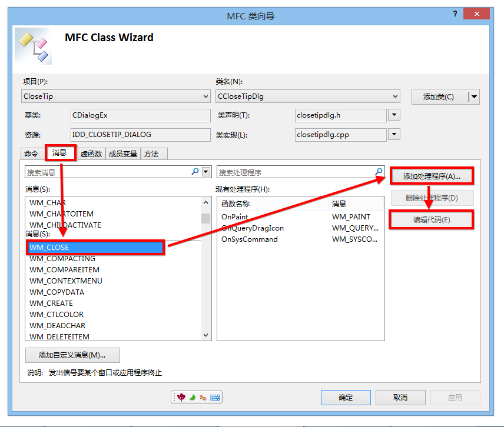Click the 函数名称 column header
This screenshot has height=427, width=504.
(x=273, y=204)
